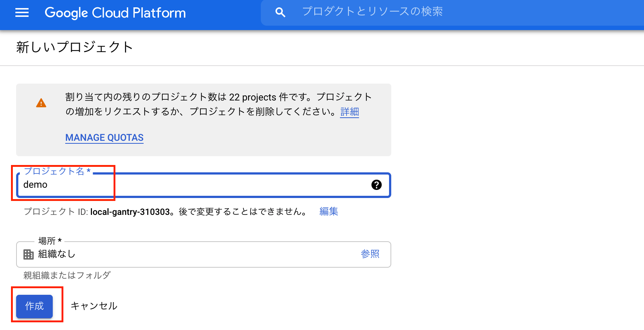Click the 場所 field showing 組織なし
The image size is (644, 330).
click(204, 254)
